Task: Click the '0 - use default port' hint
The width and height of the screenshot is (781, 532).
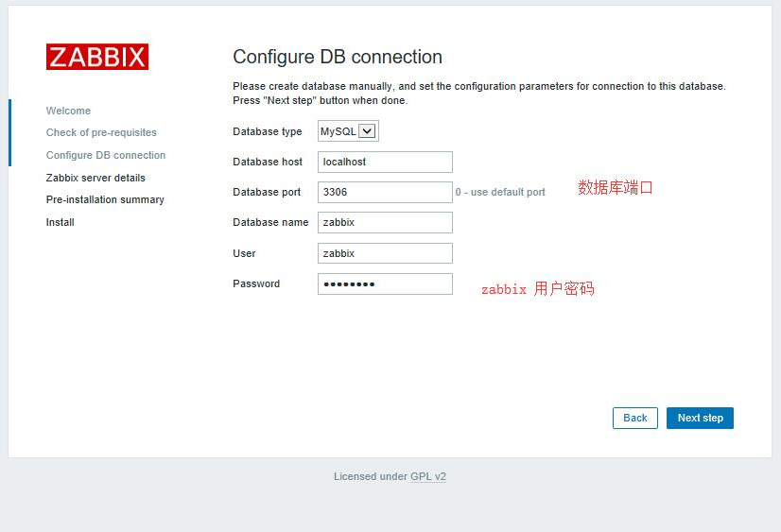Action: click(x=500, y=192)
